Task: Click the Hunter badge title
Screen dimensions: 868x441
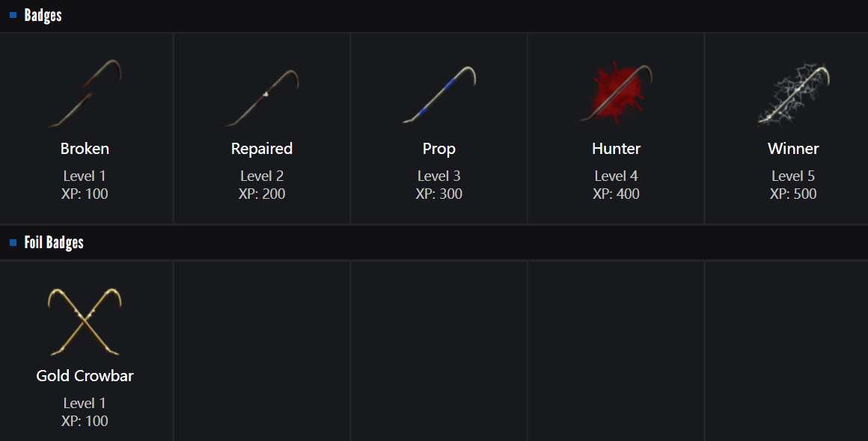Action: (616, 149)
